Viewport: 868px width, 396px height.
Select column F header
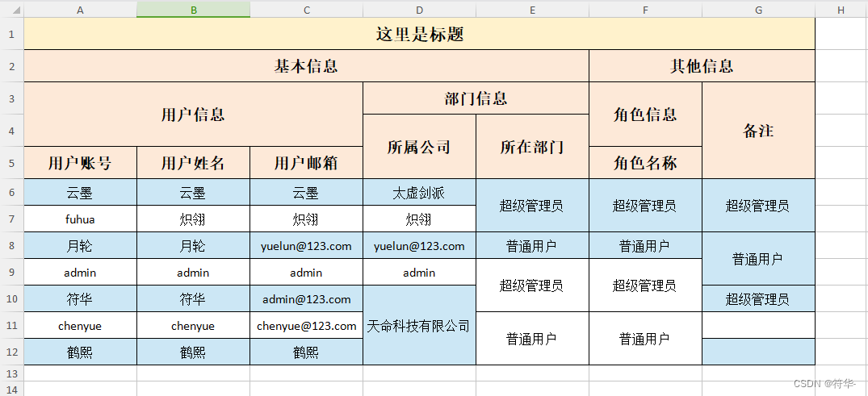[x=645, y=10]
